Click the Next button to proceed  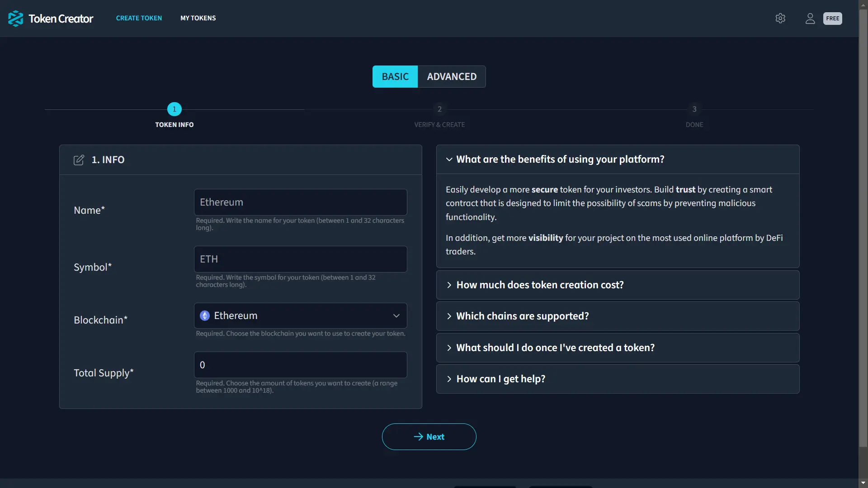click(x=429, y=436)
